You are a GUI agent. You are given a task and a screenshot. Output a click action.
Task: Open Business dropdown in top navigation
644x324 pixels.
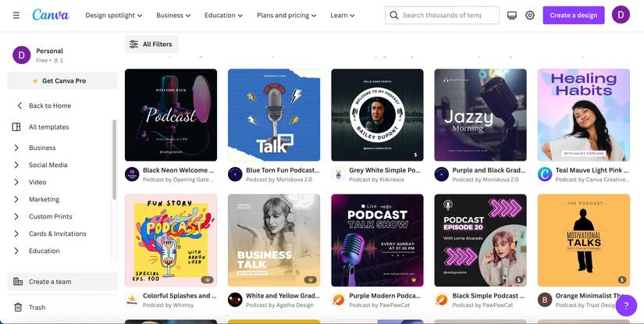tap(173, 15)
